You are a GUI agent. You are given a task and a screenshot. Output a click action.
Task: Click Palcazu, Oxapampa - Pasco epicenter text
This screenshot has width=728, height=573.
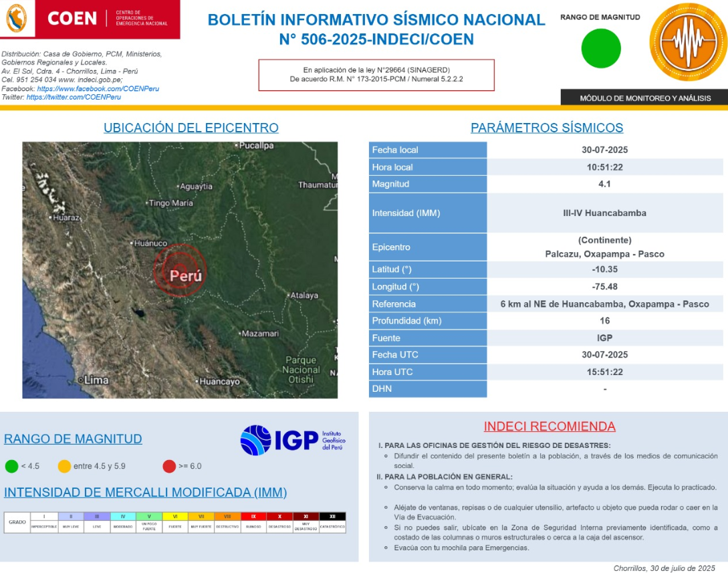click(x=604, y=254)
